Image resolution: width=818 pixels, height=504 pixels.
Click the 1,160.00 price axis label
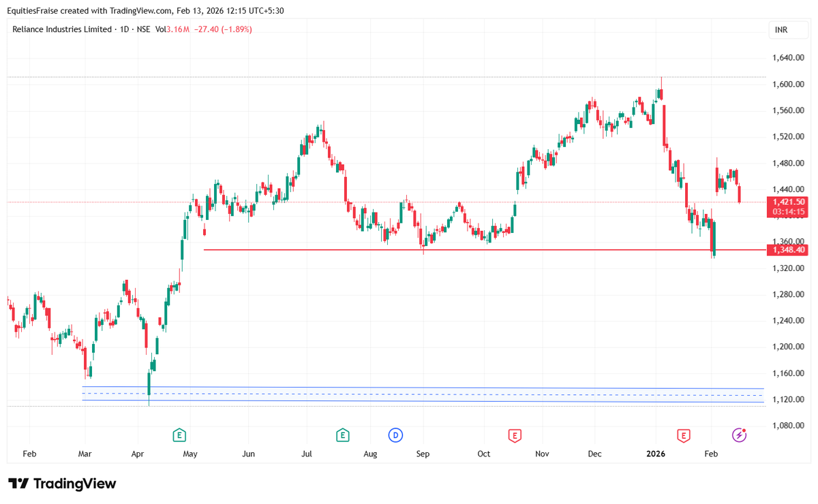pyautogui.click(x=788, y=373)
